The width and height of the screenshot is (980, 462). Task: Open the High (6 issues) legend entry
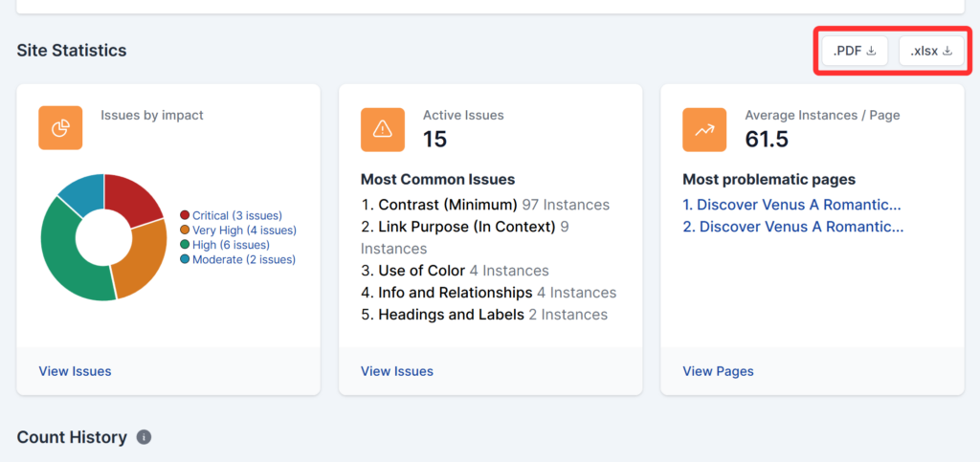(x=230, y=245)
